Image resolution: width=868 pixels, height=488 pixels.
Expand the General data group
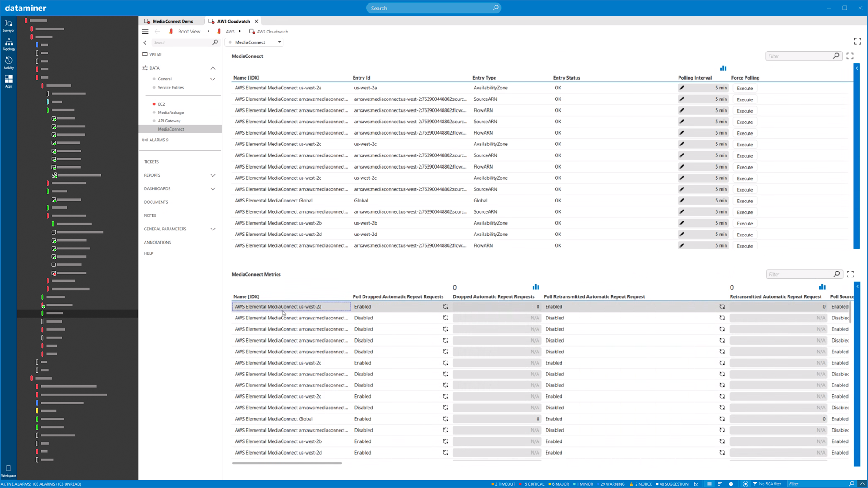[x=213, y=79]
